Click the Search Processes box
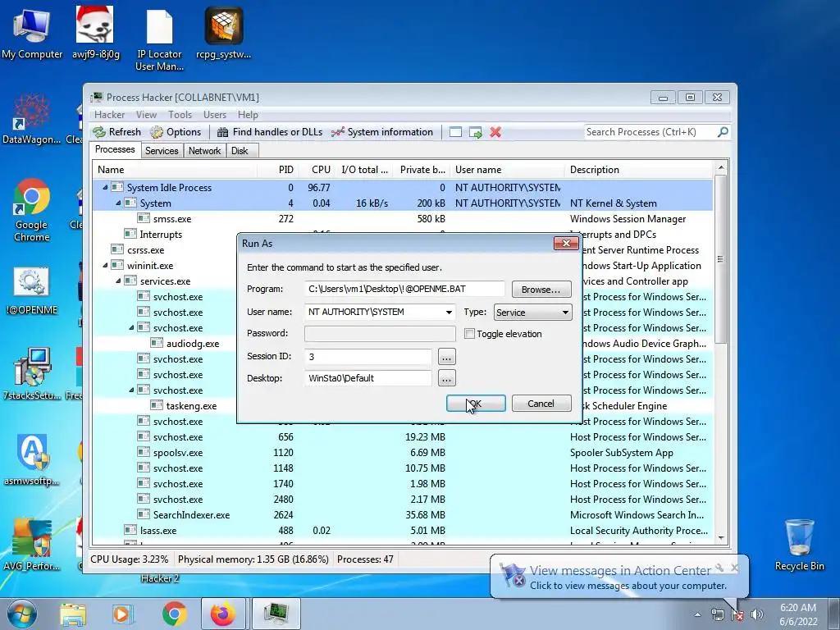This screenshot has height=630, width=840. [x=651, y=132]
